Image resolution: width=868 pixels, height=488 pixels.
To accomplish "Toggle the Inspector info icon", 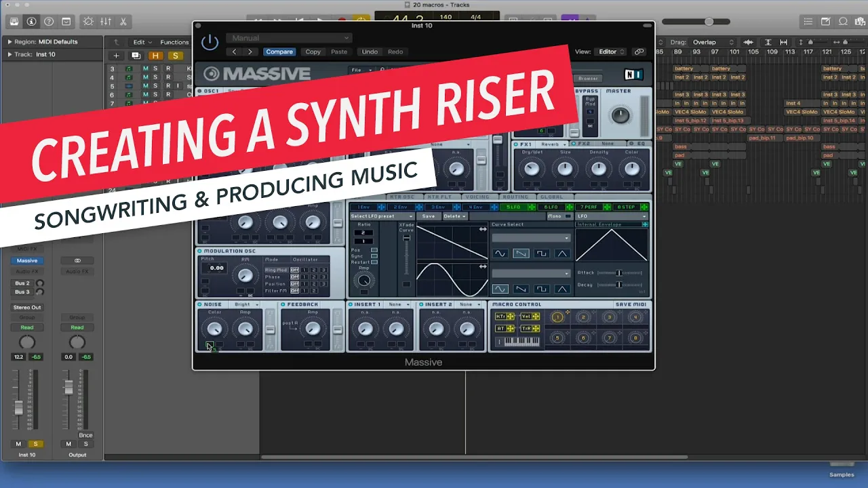I will click(x=31, y=22).
